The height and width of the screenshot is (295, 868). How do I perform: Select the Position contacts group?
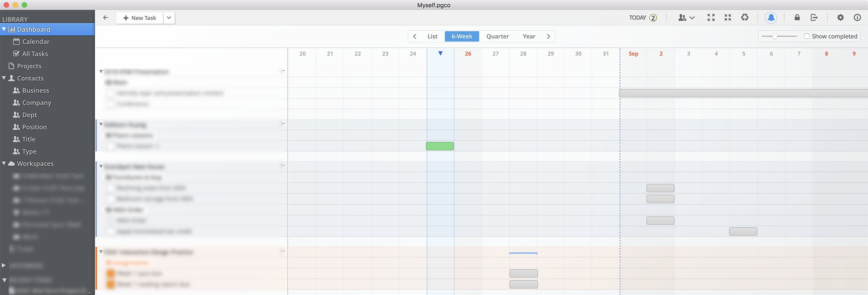34,127
